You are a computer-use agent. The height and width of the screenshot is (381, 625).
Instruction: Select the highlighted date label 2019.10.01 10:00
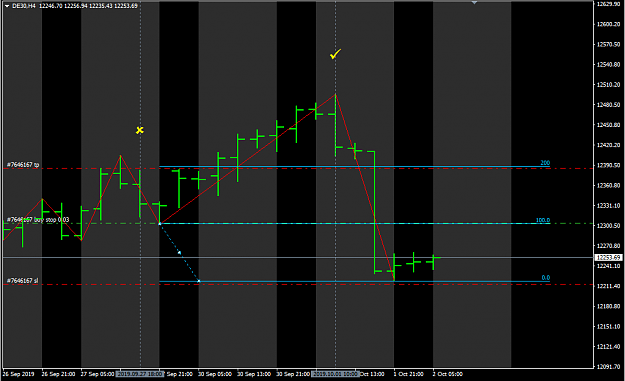tap(336, 374)
